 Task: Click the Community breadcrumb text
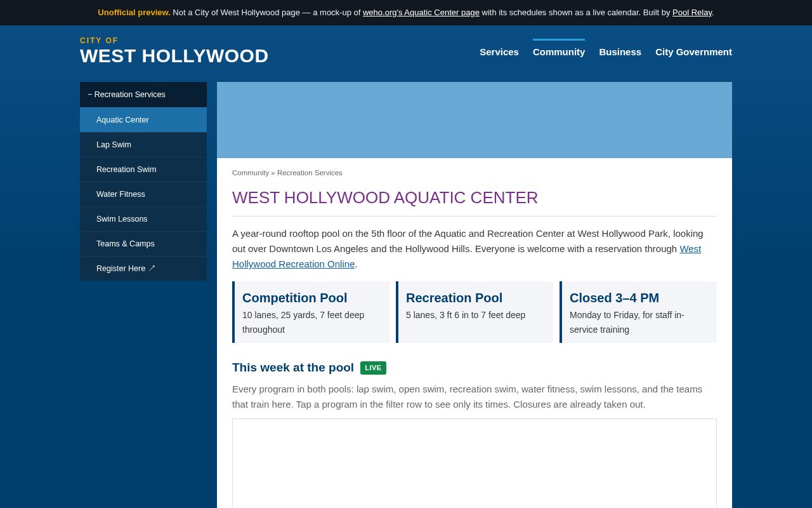click(251, 173)
